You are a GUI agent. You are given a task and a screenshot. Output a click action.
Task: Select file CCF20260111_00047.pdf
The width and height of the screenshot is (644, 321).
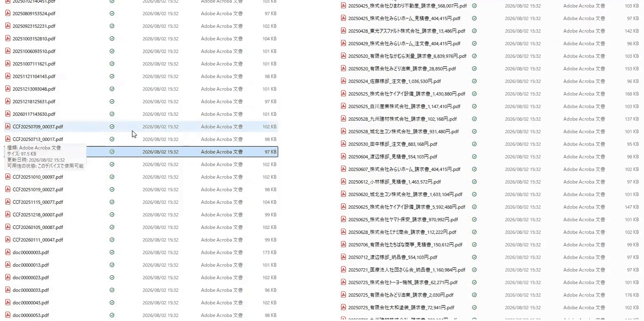(x=38, y=240)
